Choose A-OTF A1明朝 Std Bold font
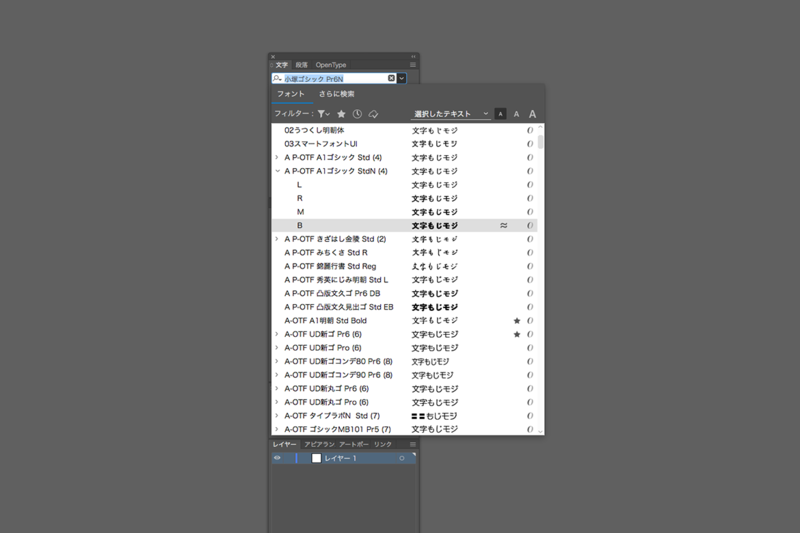The image size is (800, 533). click(326, 321)
